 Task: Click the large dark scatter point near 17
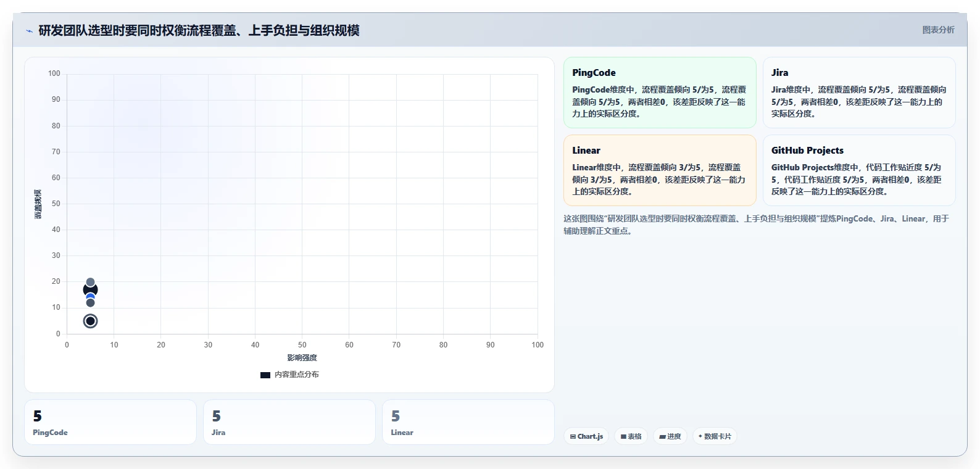[90, 289]
